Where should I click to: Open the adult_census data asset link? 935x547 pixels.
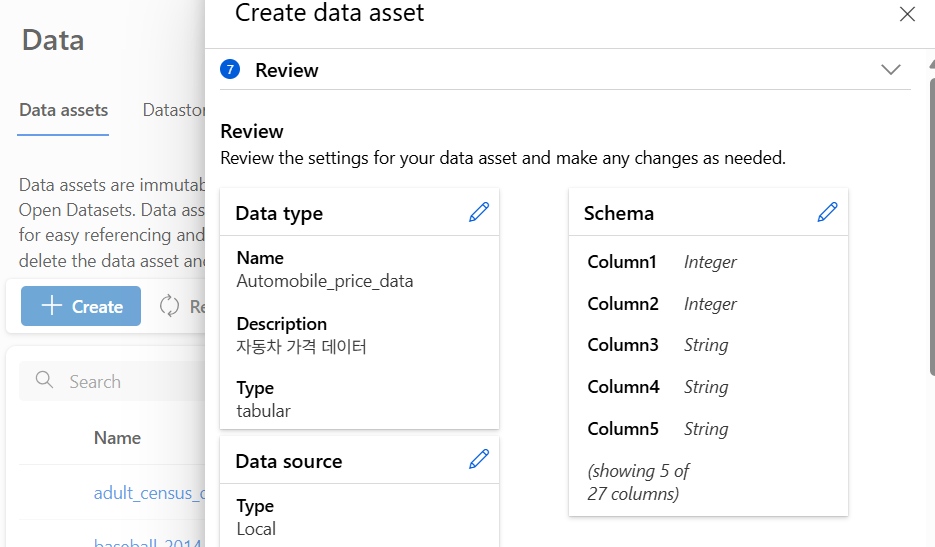148,492
